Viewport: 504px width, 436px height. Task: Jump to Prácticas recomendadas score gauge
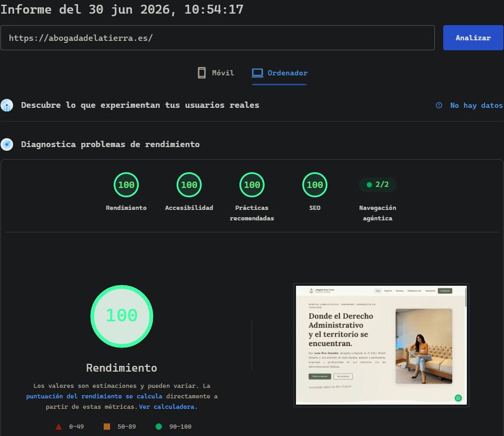coord(251,185)
